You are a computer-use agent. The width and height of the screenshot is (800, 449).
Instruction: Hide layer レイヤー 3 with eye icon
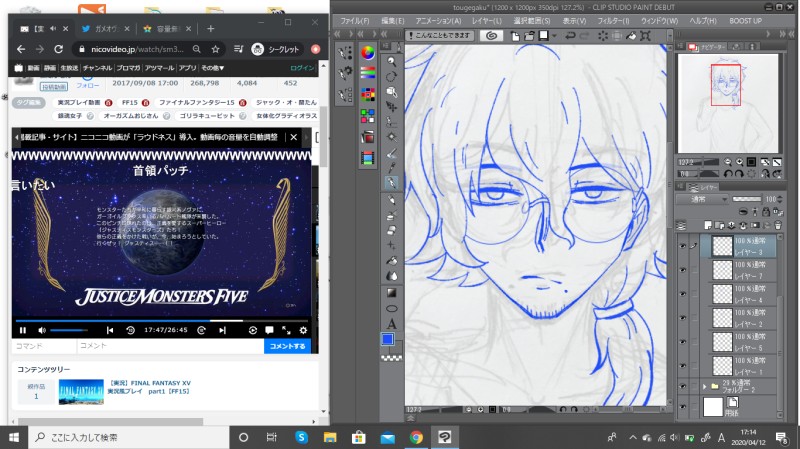click(x=683, y=246)
